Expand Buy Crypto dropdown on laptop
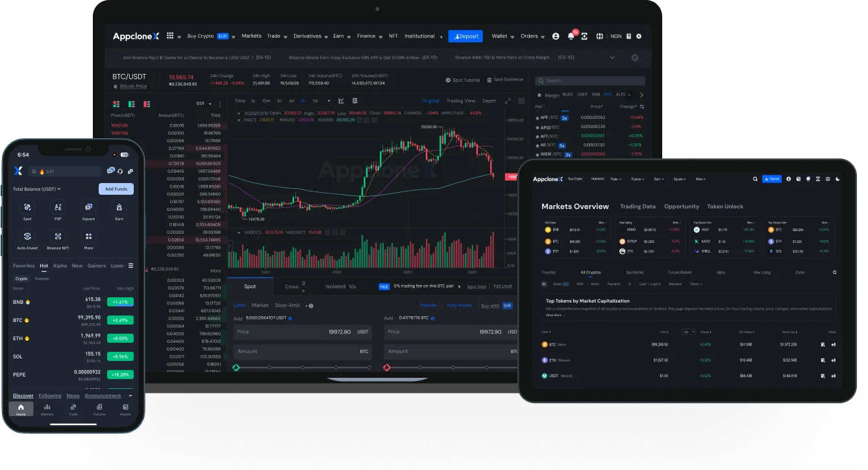 [x=233, y=37]
